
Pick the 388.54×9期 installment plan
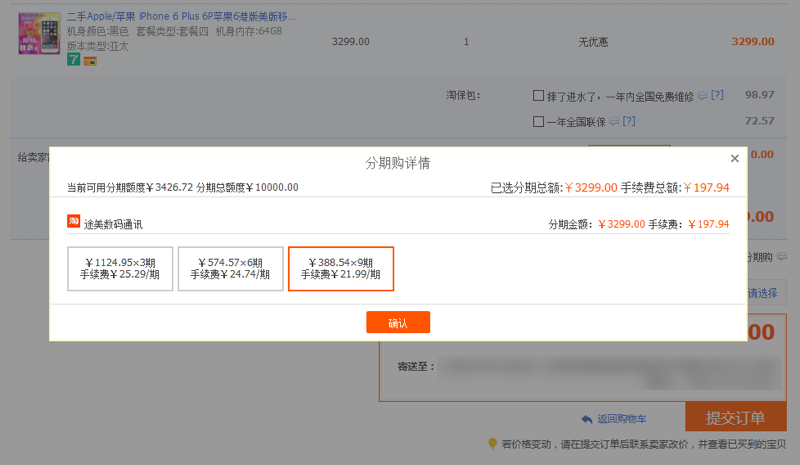tap(341, 268)
